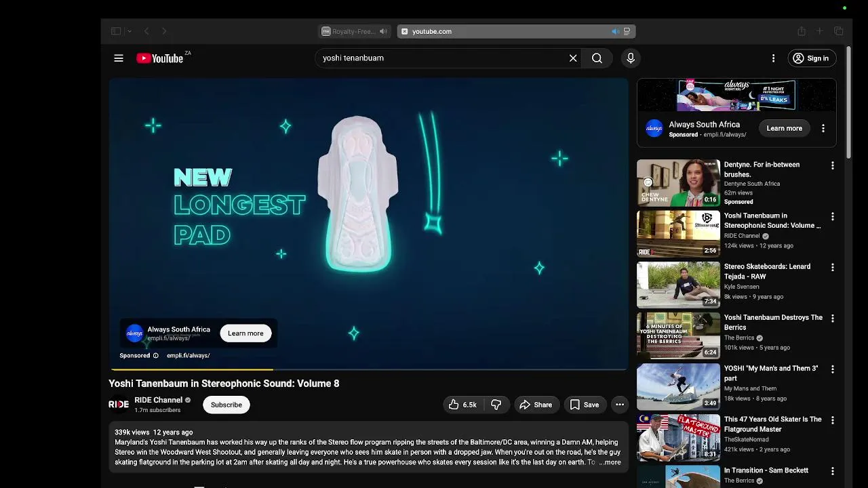Share the Yoshi Tanenbaum video

click(x=536, y=405)
